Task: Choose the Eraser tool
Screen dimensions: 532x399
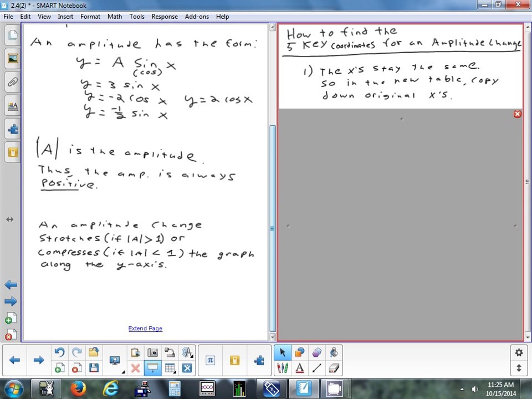Action: [x=334, y=368]
